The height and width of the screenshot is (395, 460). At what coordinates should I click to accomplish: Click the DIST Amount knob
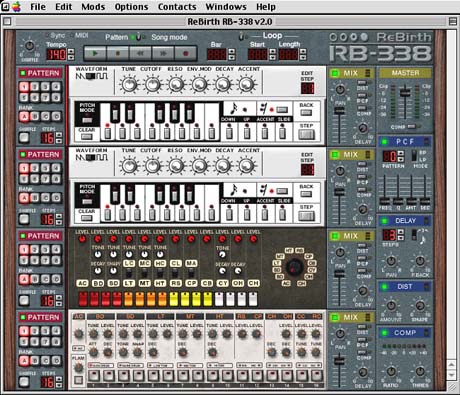pos(391,305)
